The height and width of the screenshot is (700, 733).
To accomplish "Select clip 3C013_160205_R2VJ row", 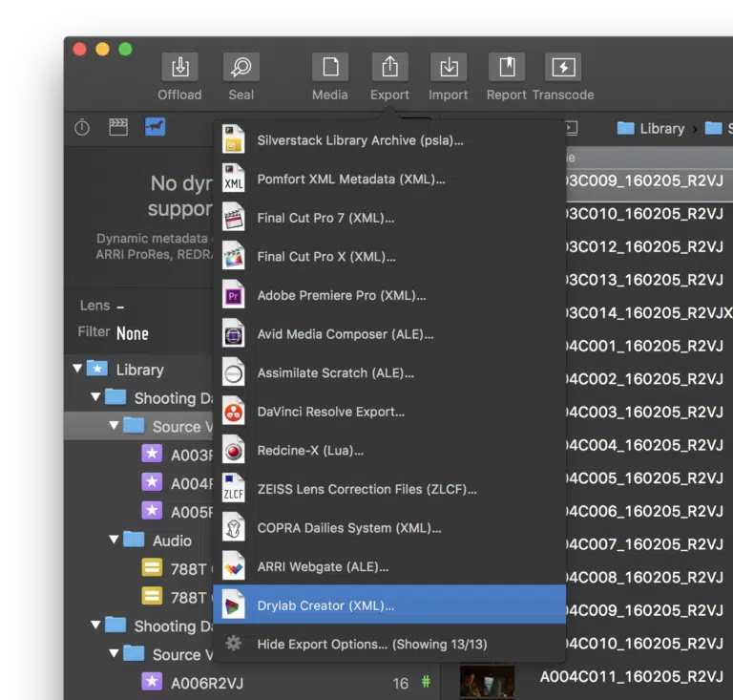I will pos(649,280).
